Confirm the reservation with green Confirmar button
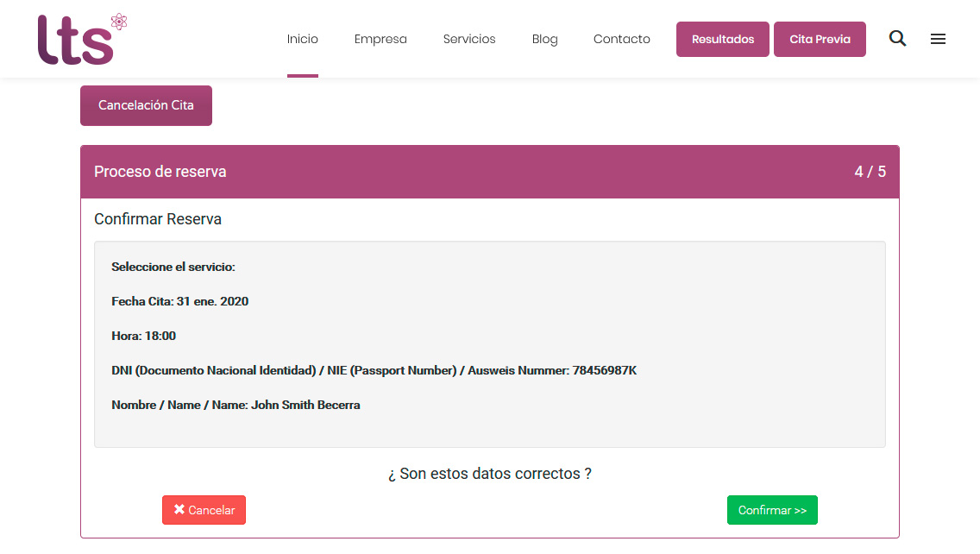The image size is (980, 554). point(772,510)
